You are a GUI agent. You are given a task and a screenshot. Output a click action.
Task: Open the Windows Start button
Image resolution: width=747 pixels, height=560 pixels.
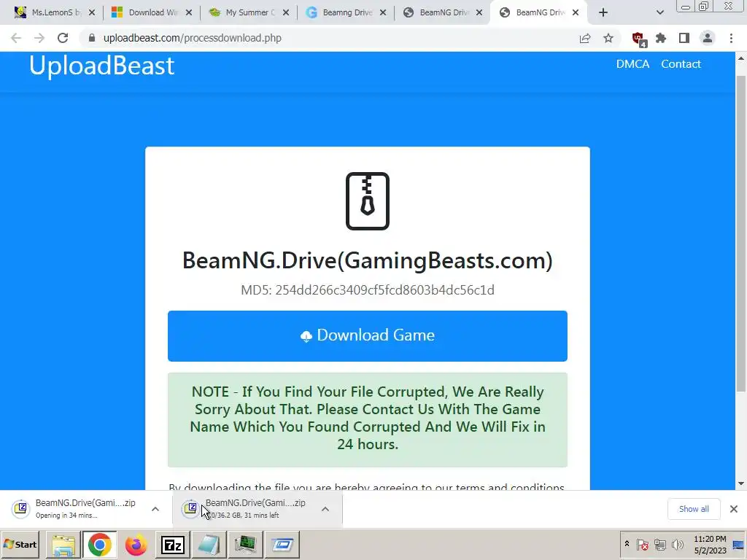[20, 544]
